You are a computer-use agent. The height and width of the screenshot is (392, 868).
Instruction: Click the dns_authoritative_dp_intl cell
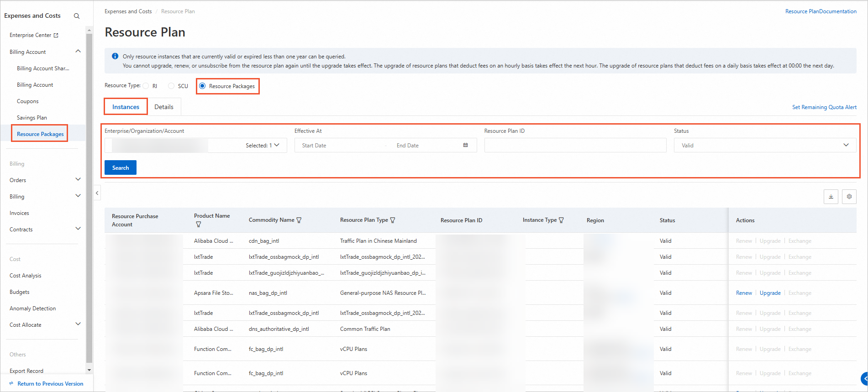tap(279, 329)
